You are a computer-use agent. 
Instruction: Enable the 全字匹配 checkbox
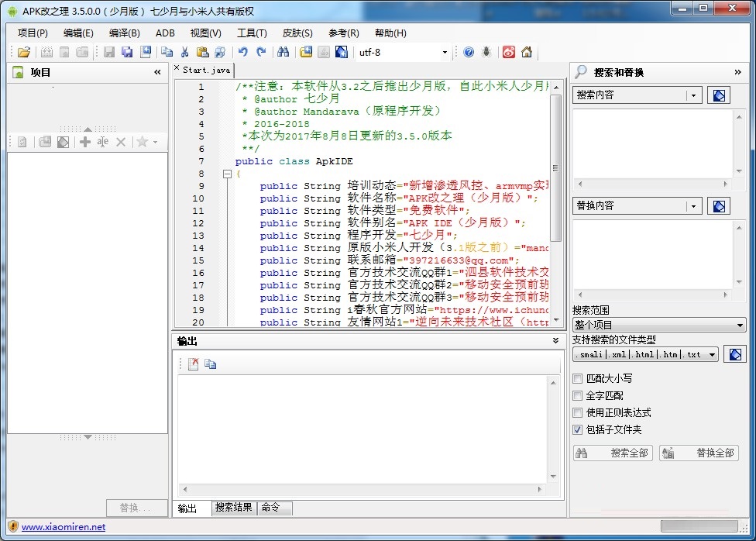[x=578, y=396]
